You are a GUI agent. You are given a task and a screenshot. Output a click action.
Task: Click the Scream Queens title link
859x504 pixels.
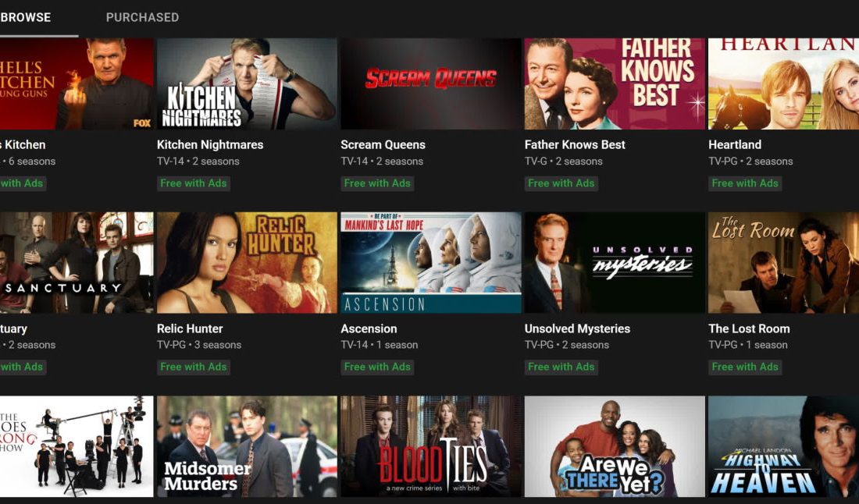pyautogui.click(x=383, y=145)
